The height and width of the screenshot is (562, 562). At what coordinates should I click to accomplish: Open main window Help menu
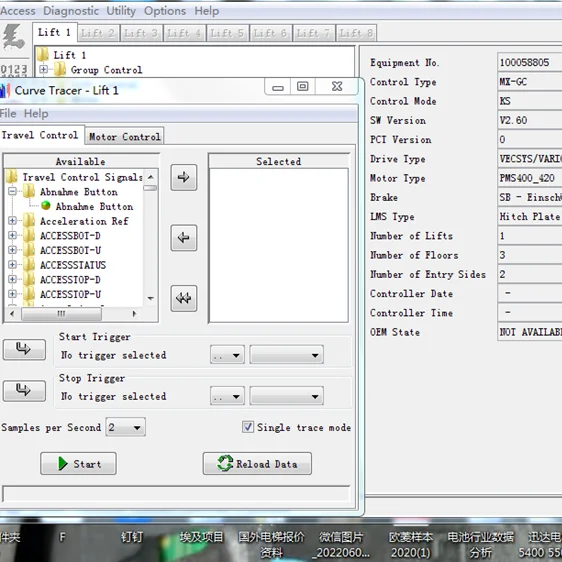(207, 11)
